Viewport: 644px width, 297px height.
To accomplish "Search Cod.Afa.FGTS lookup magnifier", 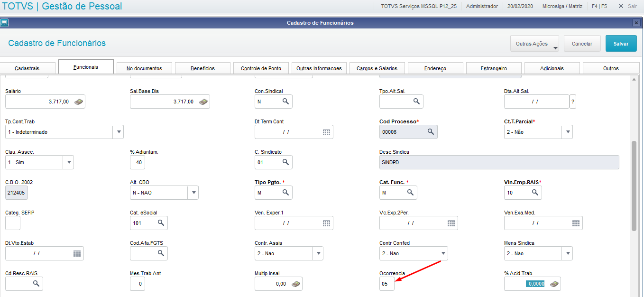I will click(161, 253).
